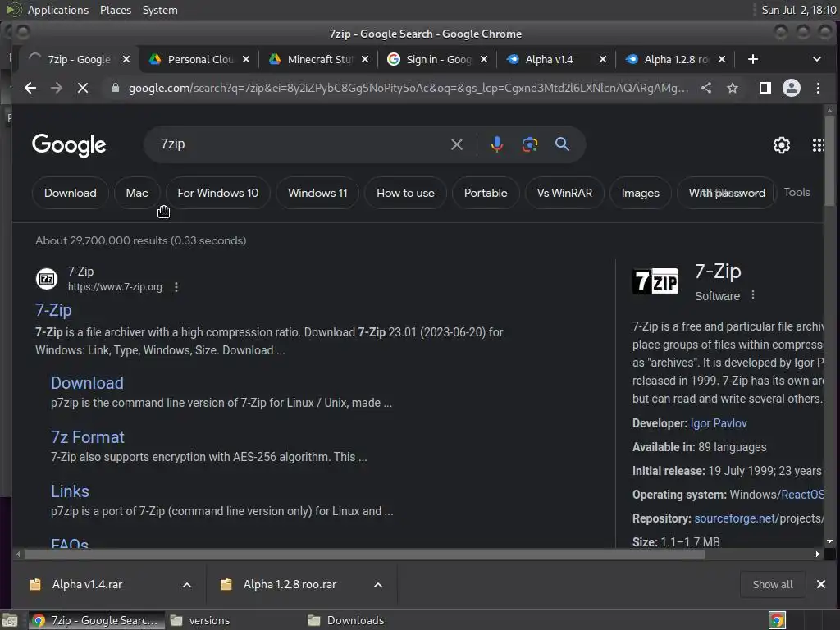Open the Applications menu
The height and width of the screenshot is (630, 840).
(x=58, y=10)
